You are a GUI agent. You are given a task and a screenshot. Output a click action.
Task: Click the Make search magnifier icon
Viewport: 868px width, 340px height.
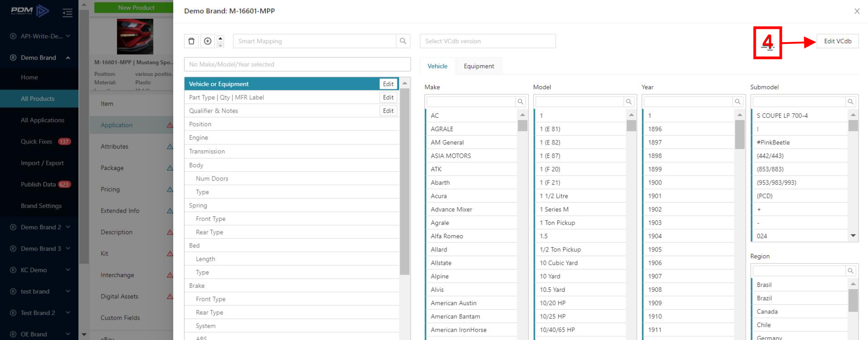(521, 102)
